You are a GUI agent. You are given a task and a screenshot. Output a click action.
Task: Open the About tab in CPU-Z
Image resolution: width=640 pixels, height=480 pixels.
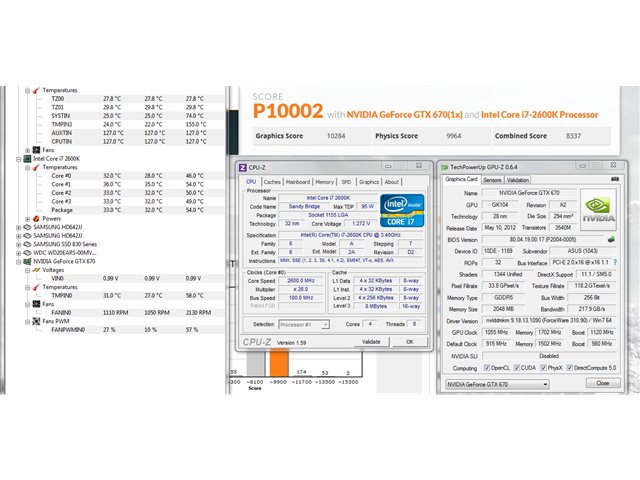[391, 182]
